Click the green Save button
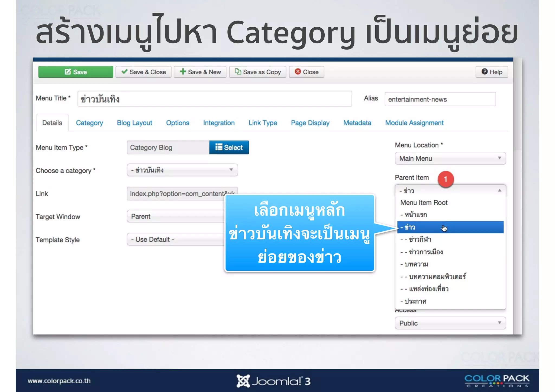This screenshot has width=555, height=392. [76, 72]
